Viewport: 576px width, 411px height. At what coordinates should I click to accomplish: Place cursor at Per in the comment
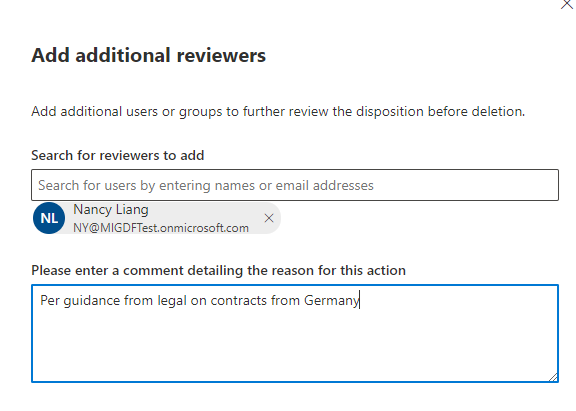click(x=50, y=300)
